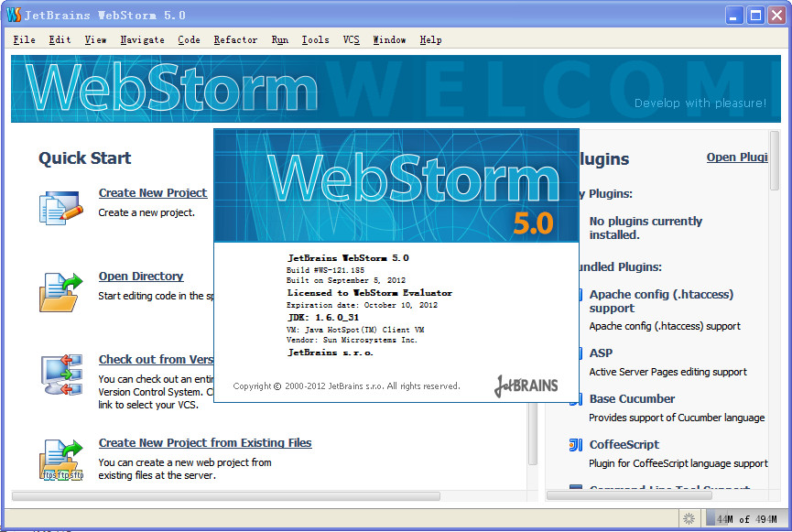Click the Check out from Version Control icon
Screen dimensions: 792x532
tap(61, 375)
